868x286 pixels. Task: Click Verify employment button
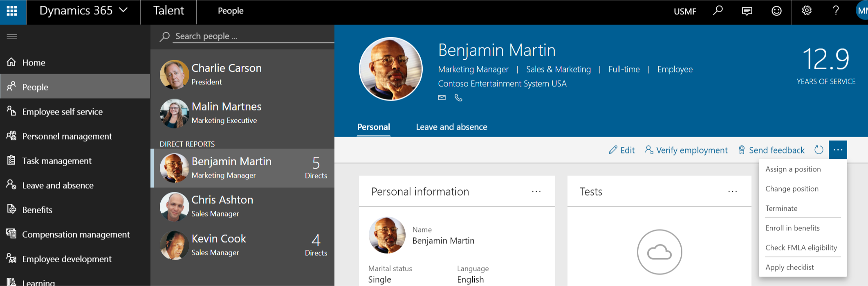tap(686, 150)
